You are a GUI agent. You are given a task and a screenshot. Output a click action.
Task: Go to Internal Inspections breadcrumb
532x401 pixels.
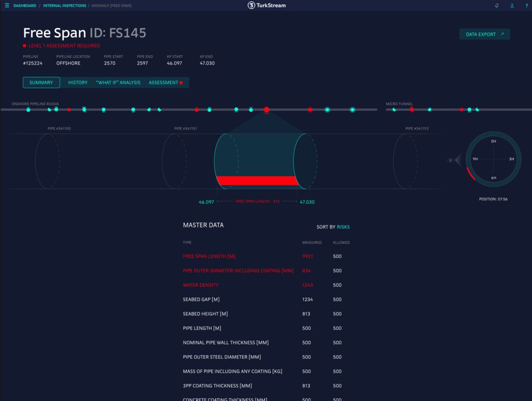coord(64,6)
